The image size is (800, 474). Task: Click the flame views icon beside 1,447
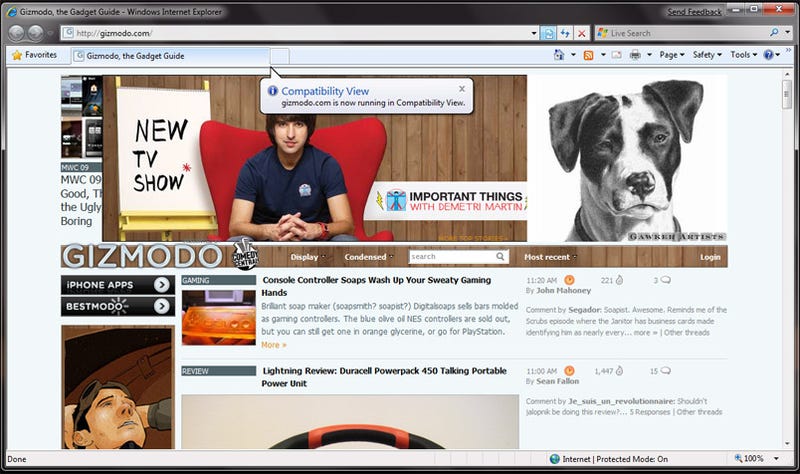point(619,371)
